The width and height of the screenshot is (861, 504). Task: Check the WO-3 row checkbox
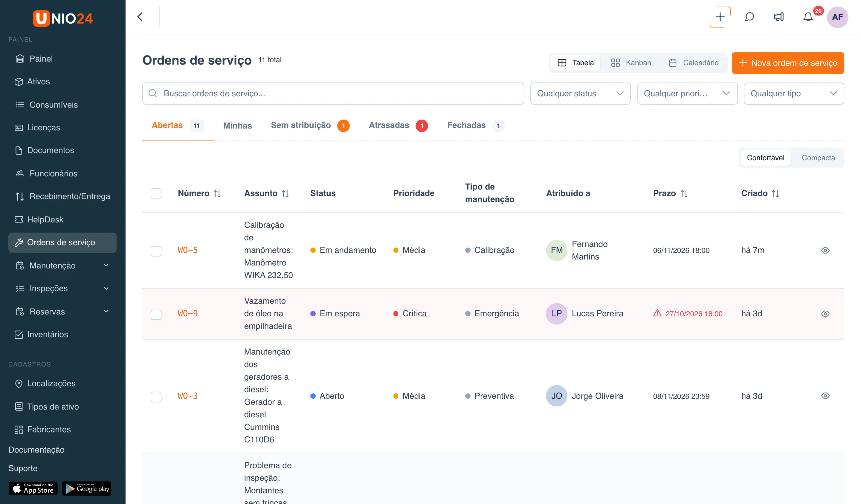156,397
